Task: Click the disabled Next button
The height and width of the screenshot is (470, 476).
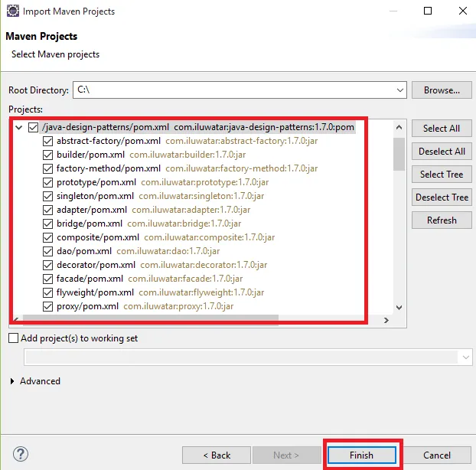Action: (x=286, y=455)
